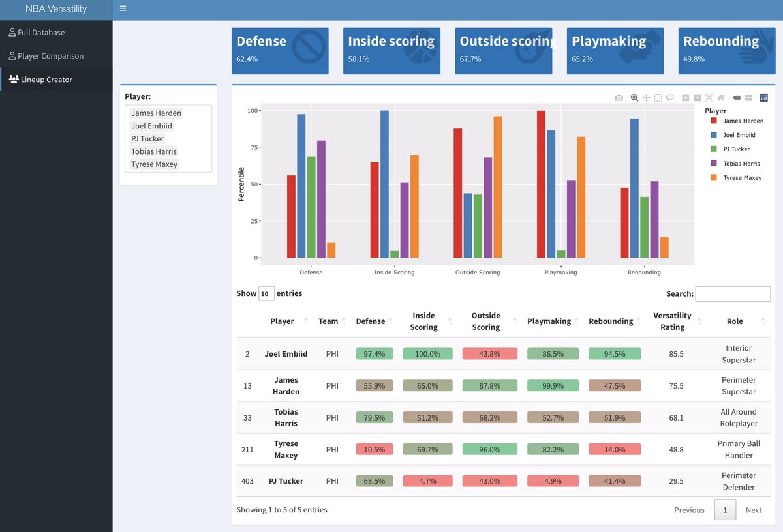Click James Harden's 99.9% Playmaking cell
The width and height of the screenshot is (783, 532).
pos(552,386)
